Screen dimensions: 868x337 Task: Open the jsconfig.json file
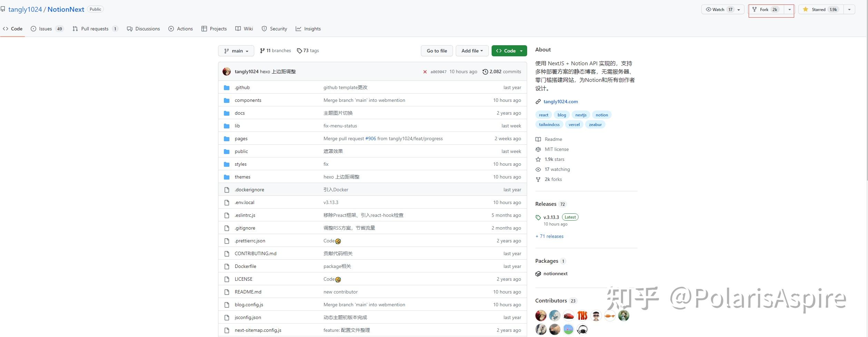pyautogui.click(x=248, y=318)
